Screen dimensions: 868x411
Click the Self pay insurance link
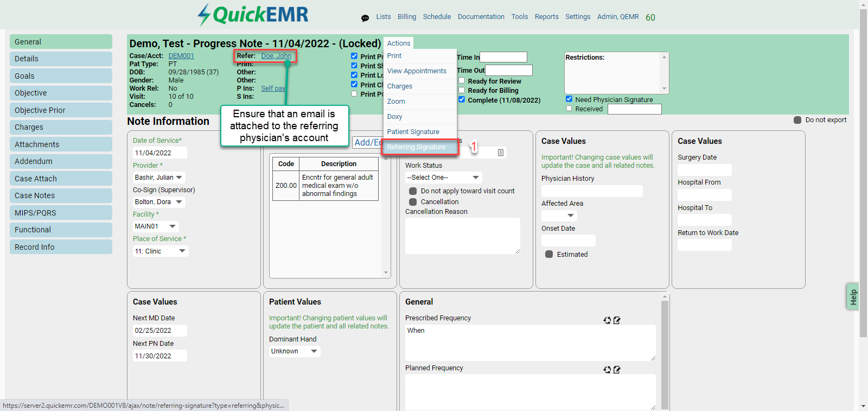(273, 88)
